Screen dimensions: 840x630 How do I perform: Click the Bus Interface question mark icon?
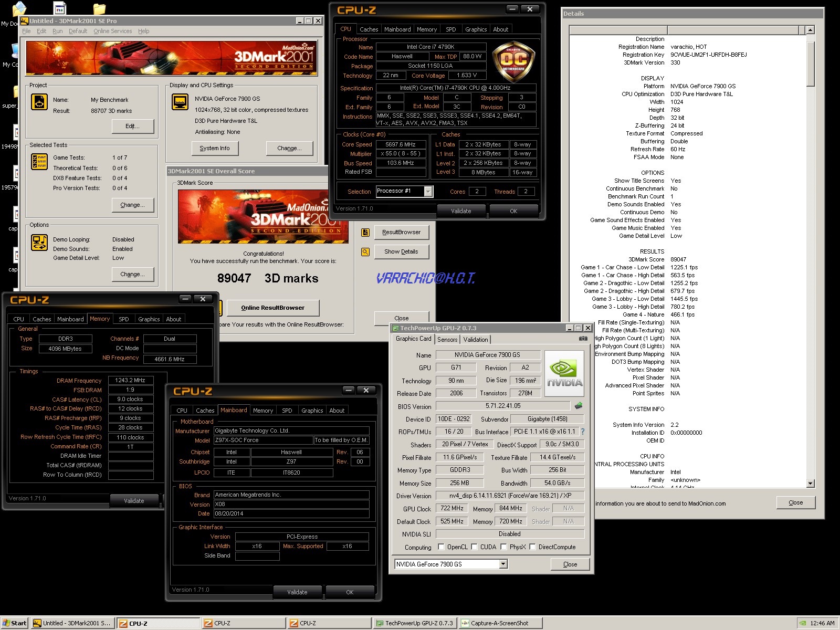click(582, 432)
